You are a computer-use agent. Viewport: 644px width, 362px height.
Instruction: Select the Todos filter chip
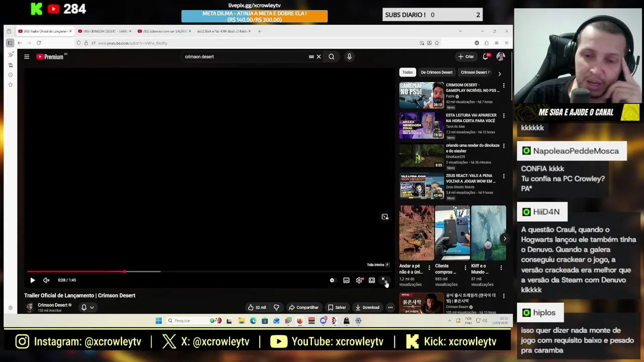(408, 72)
